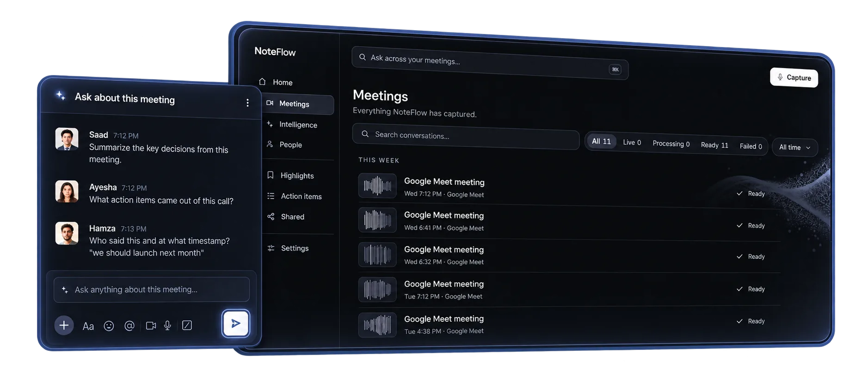
Task: Go to Home in the sidebar
Action: (x=276, y=82)
